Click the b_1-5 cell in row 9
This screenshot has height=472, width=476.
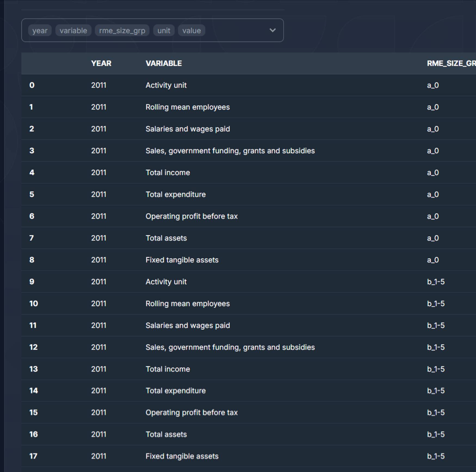point(436,282)
